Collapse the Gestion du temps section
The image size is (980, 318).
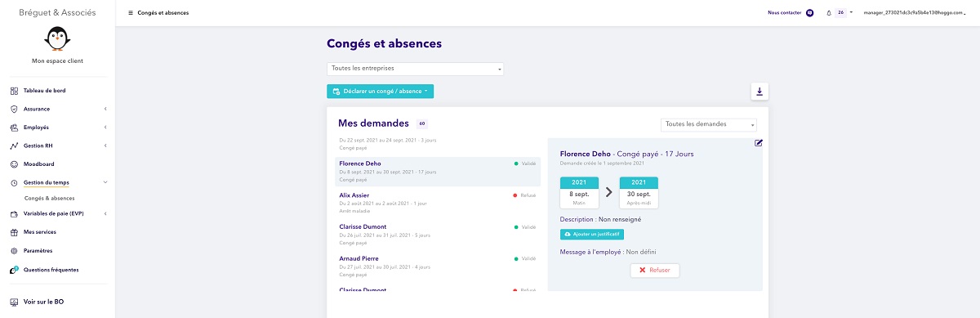point(57,183)
